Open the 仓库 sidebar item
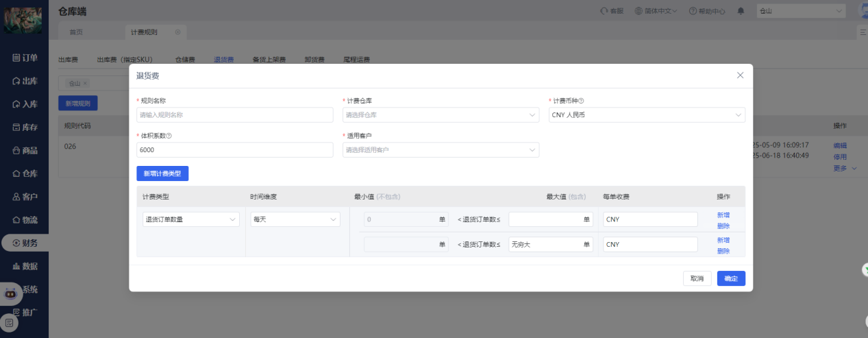 [25, 173]
